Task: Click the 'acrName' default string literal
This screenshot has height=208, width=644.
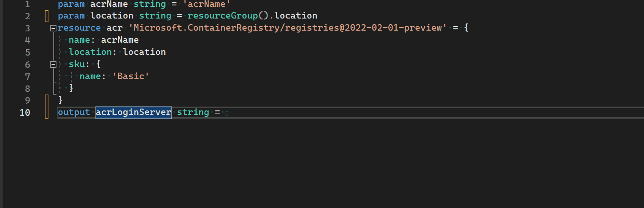Action: point(206,4)
